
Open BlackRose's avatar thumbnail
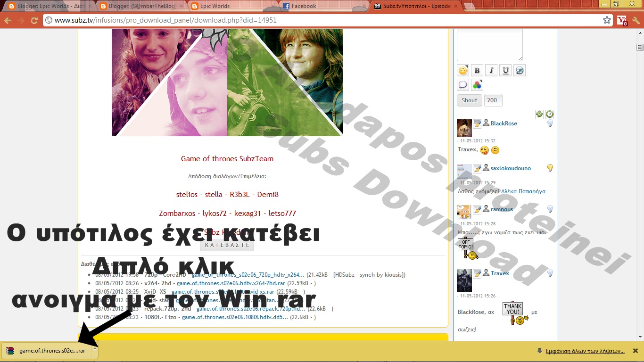pyautogui.click(x=464, y=128)
